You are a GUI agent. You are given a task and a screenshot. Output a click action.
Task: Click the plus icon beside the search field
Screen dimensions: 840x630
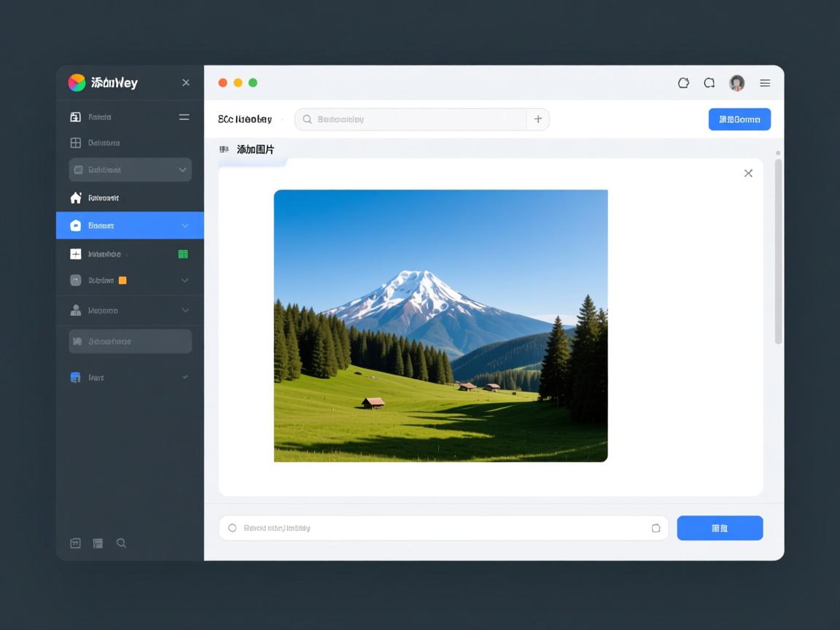538,119
